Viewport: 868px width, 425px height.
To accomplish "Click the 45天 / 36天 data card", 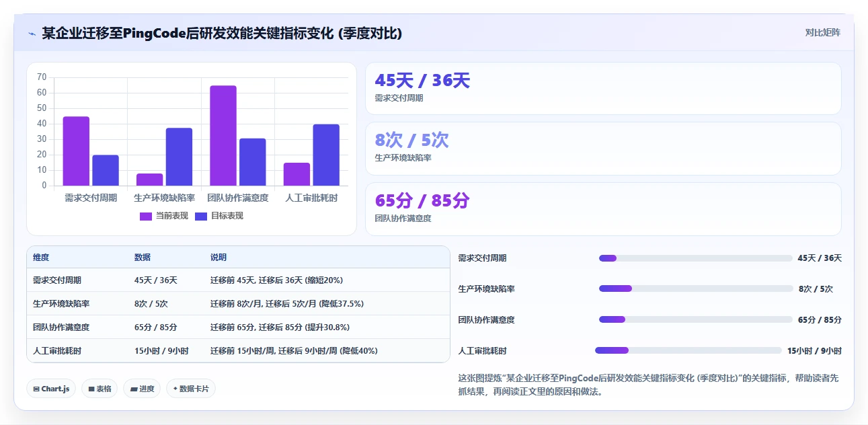I will (x=603, y=89).
